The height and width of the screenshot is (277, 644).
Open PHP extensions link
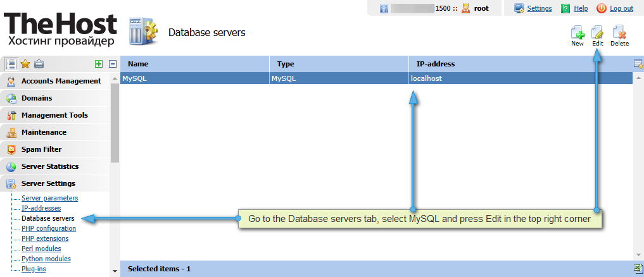tap(45, 239)
